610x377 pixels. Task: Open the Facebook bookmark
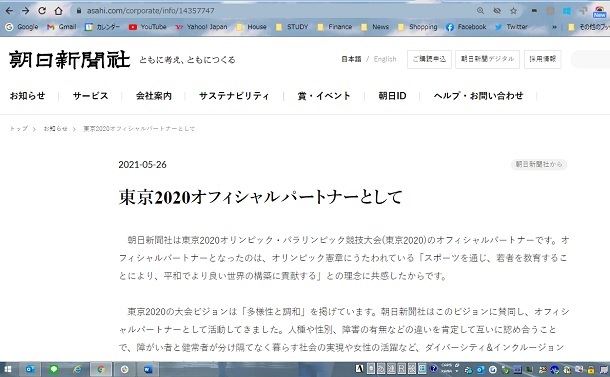coord(466,27)
